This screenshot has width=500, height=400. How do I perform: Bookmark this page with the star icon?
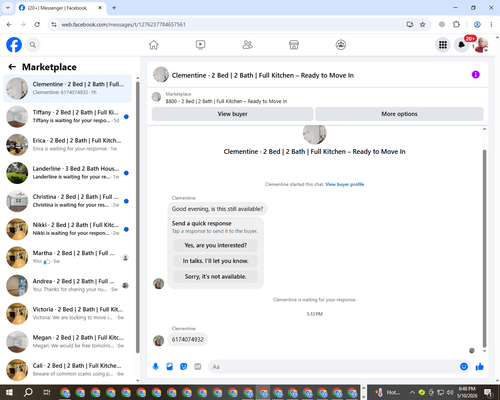422,24
